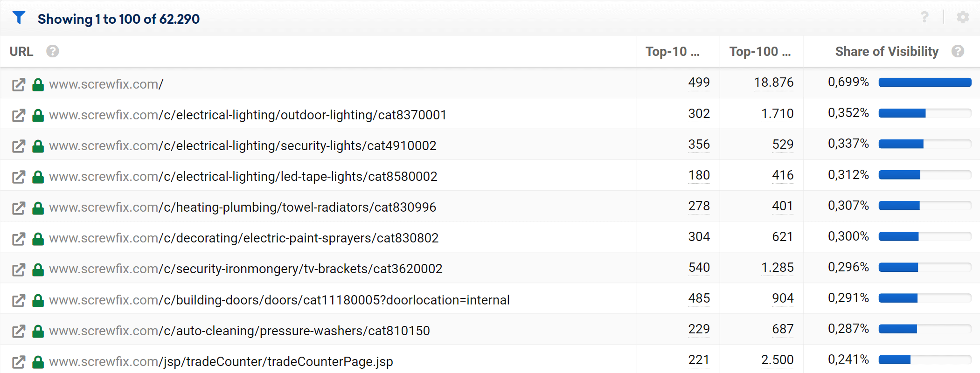This screenshot has width=980, height=373.
Task: Click Top-10 value 540
Action: 699,267
